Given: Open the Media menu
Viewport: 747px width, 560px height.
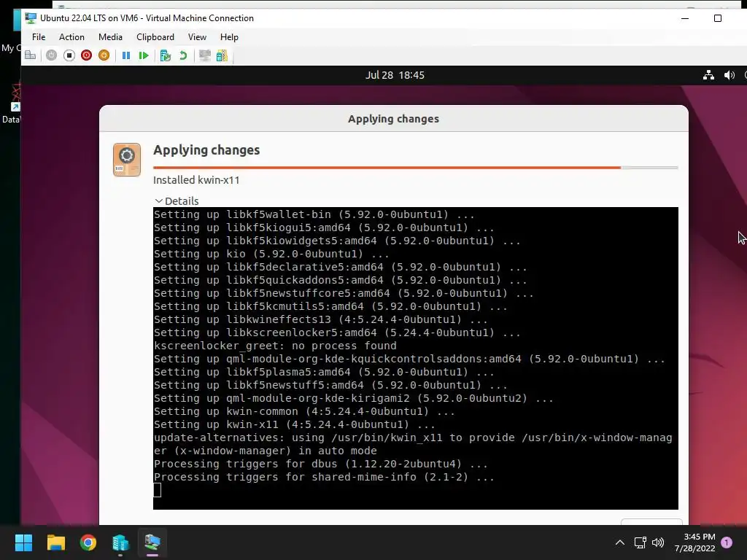Looking at the screenshot, I should pyautogui.click(x=110, y=36).
